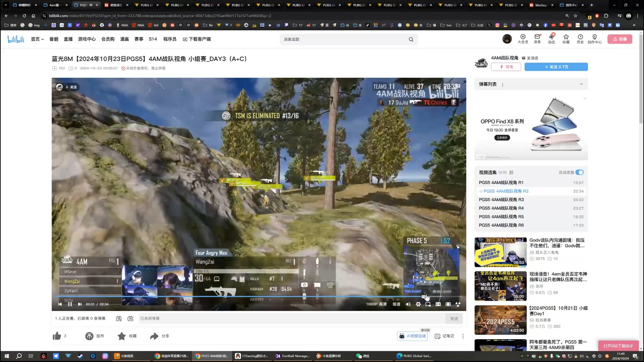The height and width of the screenshot is (362, 644).
Task: Open the 创作中心 lightbulb icon
Action: [x=594, y=39]
